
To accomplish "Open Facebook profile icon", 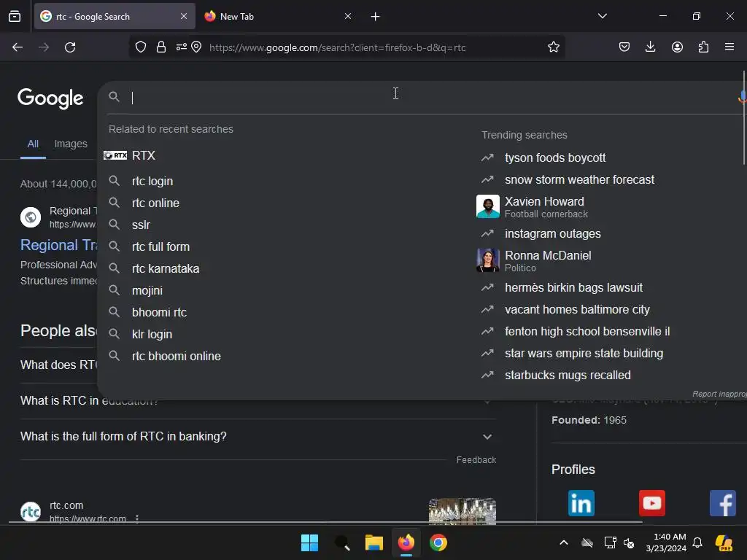I will [723, 503].
